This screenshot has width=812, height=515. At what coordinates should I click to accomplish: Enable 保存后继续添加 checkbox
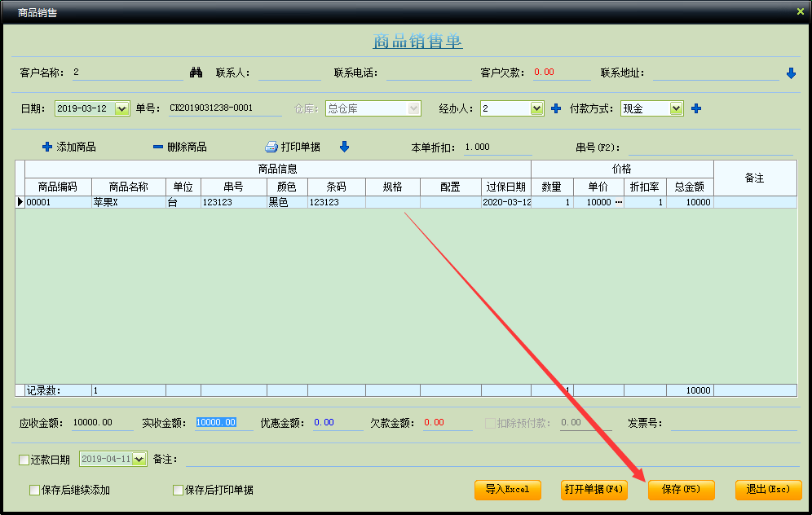point(35,491)
